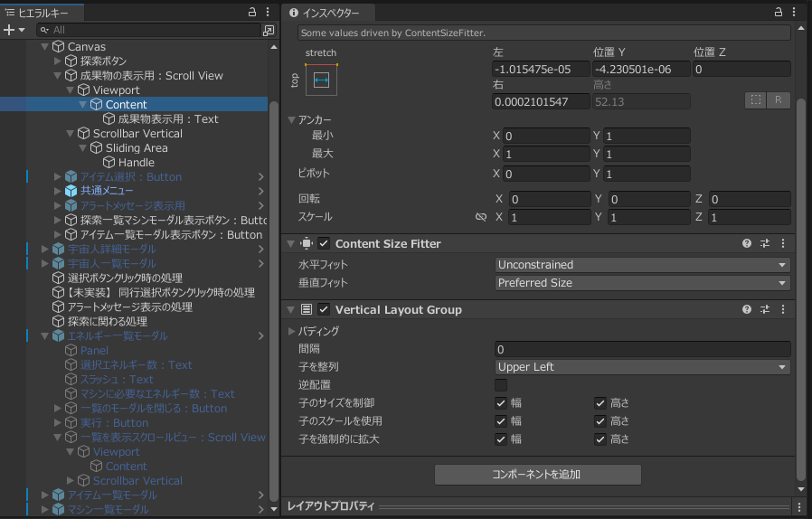Click the ピボット X value field
Viewport: 812px width, 519px height.
click(x=547, y=174)
